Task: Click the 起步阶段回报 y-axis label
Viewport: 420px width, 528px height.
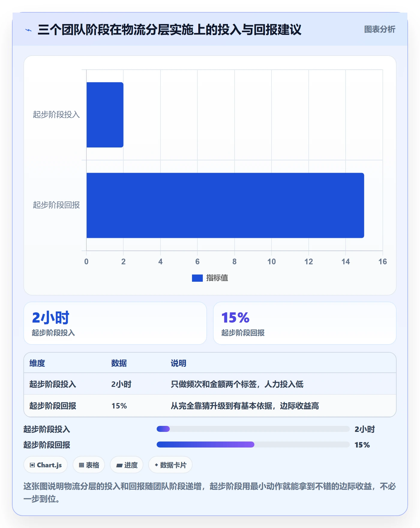Action: point(56,205)
